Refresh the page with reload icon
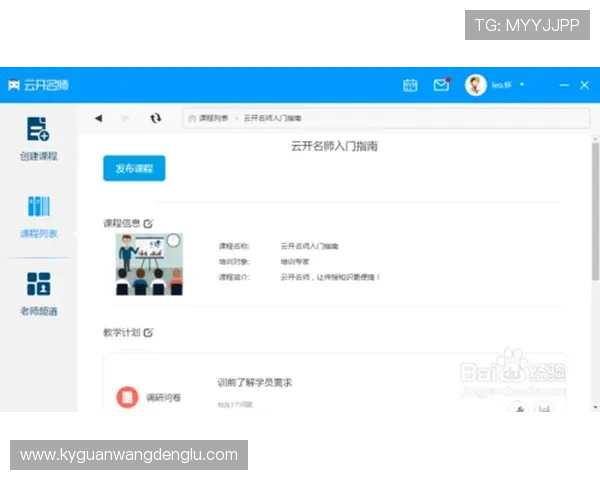 click(x=155, y=118)
